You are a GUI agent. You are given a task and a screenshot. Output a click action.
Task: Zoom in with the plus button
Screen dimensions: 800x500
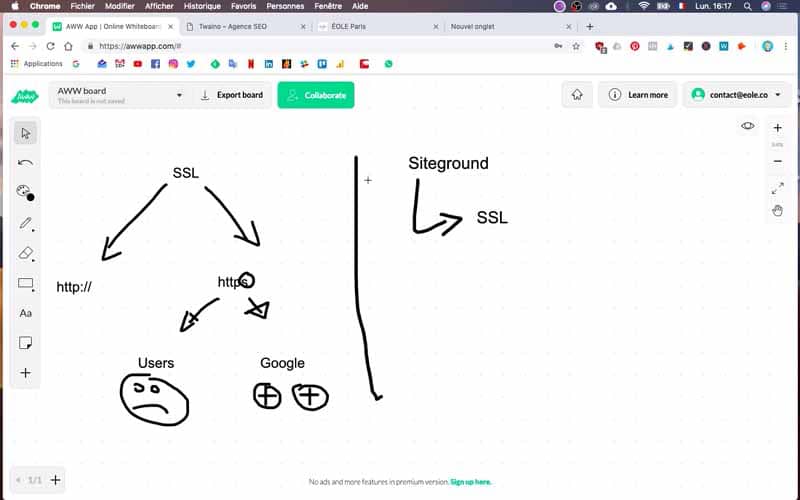pyautogui.click(x=777, y=128)
